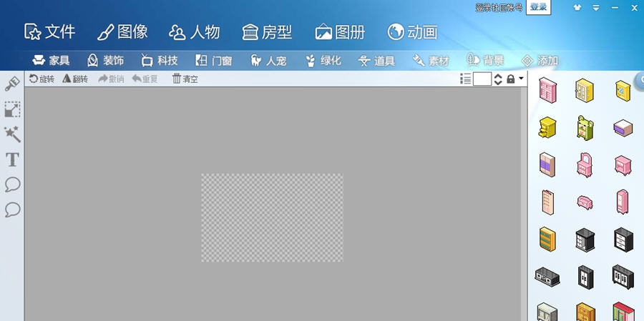Pick the black cabinet with grey drawers
The width and height of the screenshot is (644, 321).
pos(585,240)
